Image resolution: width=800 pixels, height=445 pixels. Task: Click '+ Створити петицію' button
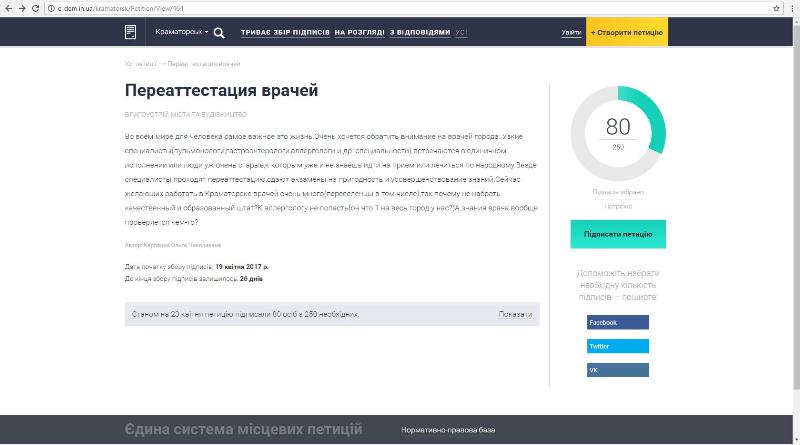point(627,32)
